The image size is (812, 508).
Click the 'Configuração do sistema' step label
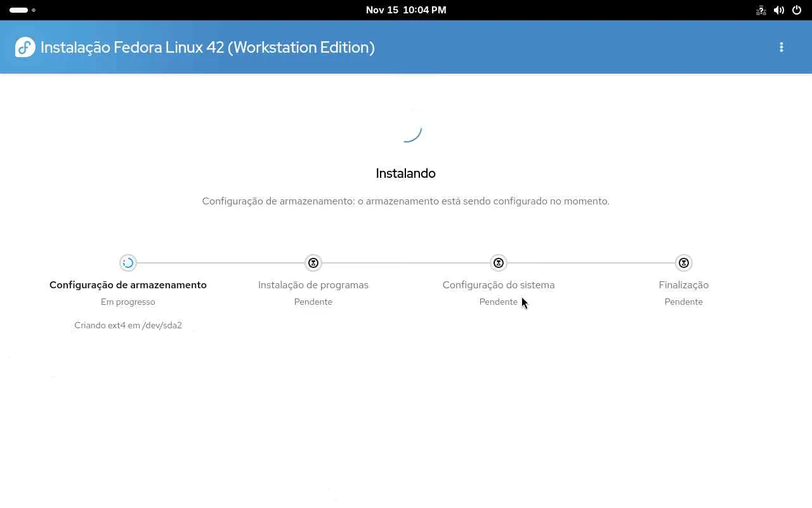(499, 285)
